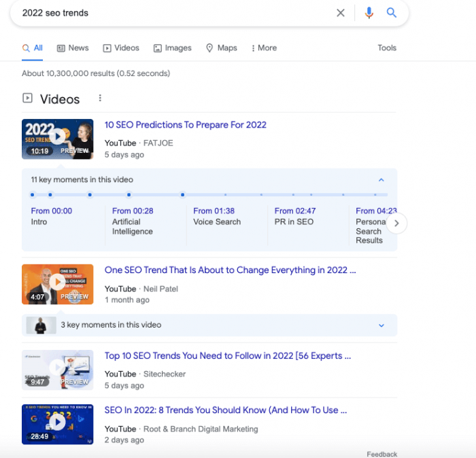Image resolution: width=476 pixels, height=458 pixels.
Task: Jump to 04:23 timeline dot
Action: 182,195
